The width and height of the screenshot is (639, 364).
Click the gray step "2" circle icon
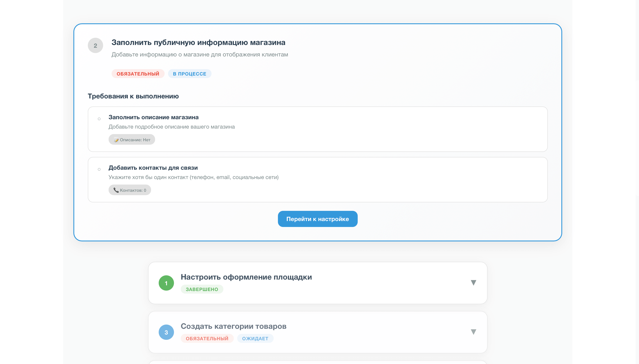[x=95, y=45]
